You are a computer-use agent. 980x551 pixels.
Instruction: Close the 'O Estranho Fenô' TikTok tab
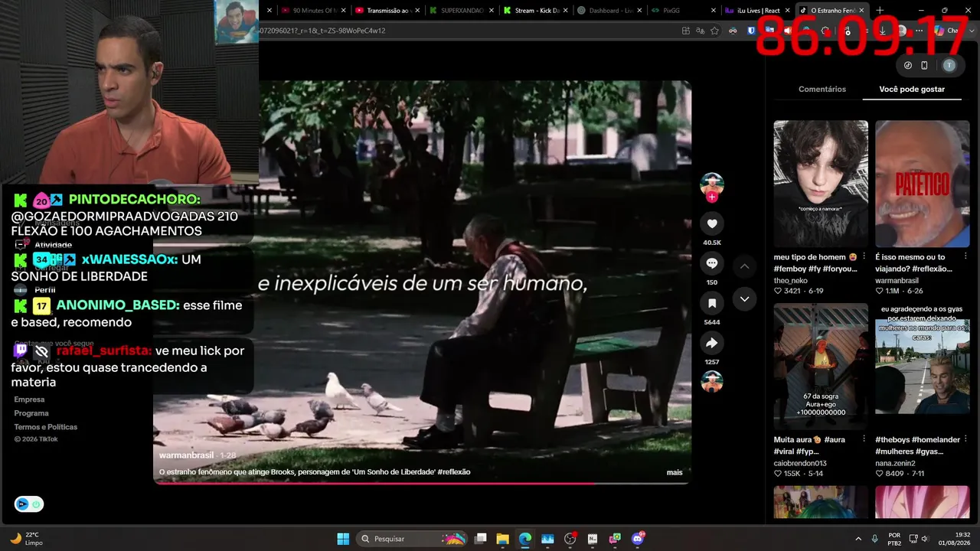pos(862,11)
